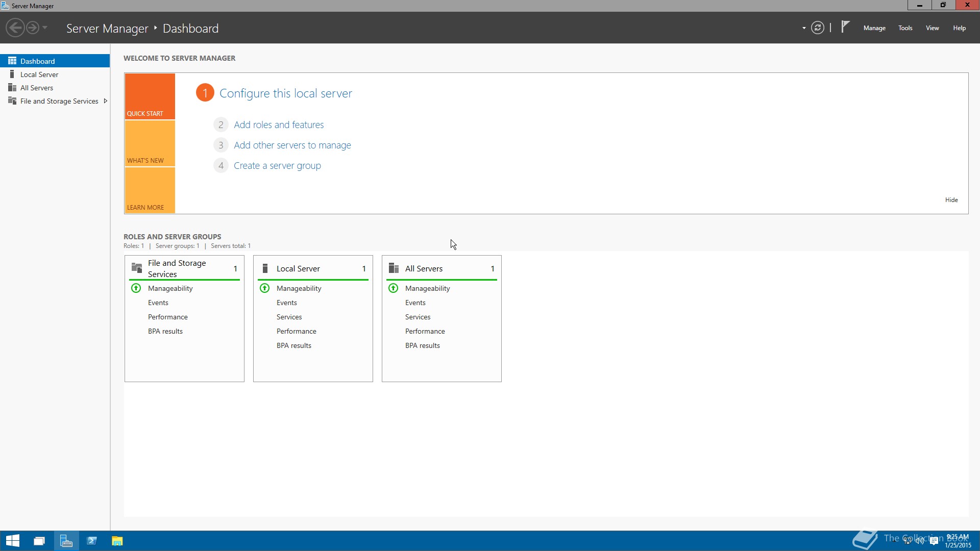This screenshot has width=980, height=551.
Task: Click the File and Storage sidebar icon
Action: click(x=12, y=101)
